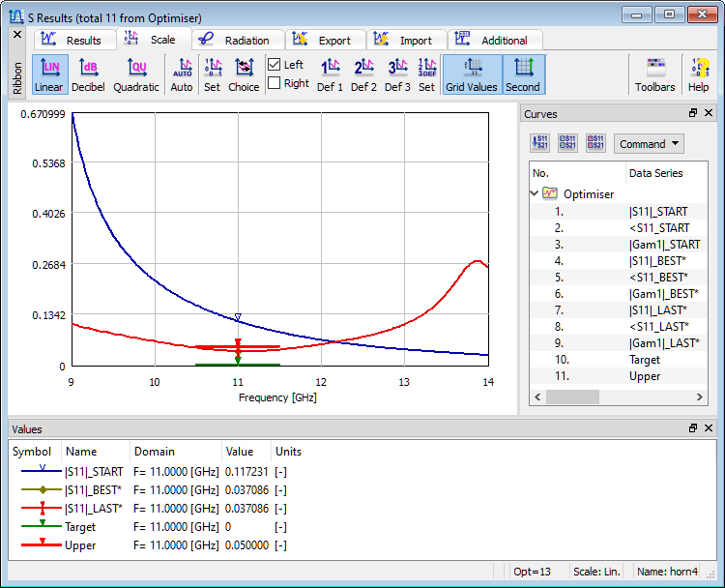The height and width of the screenshot is (588, 725).
Task: Check the Right axis checkbox
Action: [x=275, y=83]
